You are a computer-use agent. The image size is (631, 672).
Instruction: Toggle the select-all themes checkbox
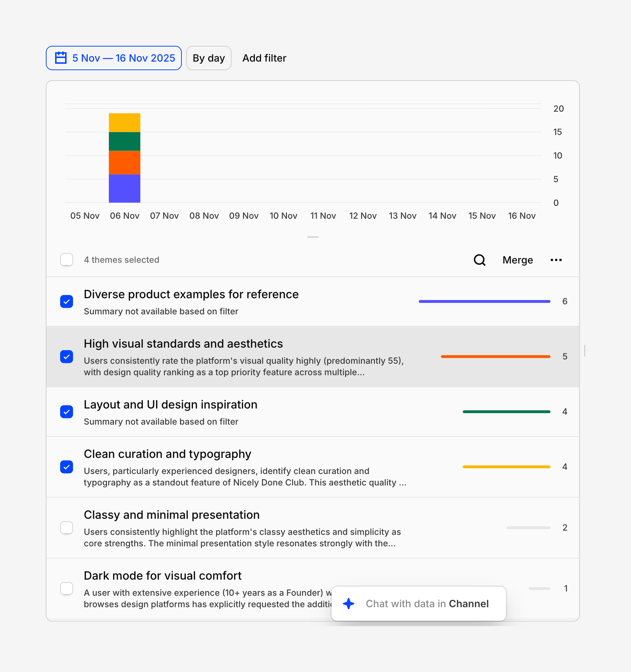[67, 260]
